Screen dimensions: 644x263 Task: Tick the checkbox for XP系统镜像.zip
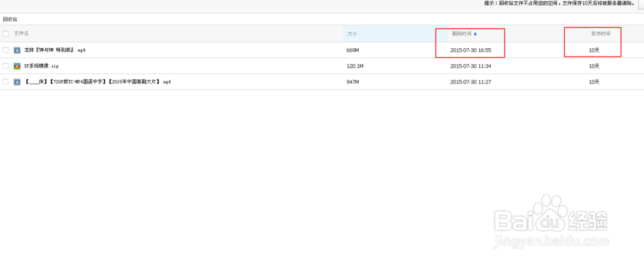pos(6,66)
